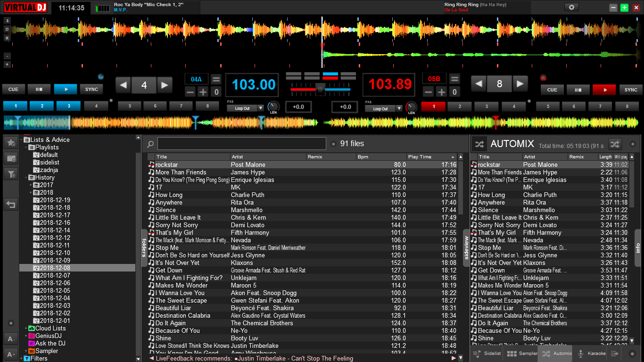Expand the 2018 history folder
Image resolution: width=644 pixels, height=362 pixels.
pos(31,193)
